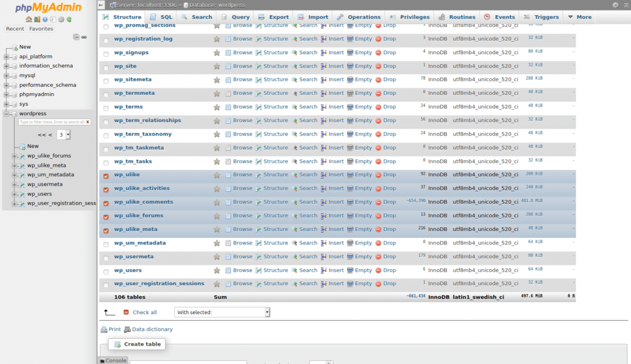
Task: Click the exit/logout door icon
Action: (x=36, y=19)
